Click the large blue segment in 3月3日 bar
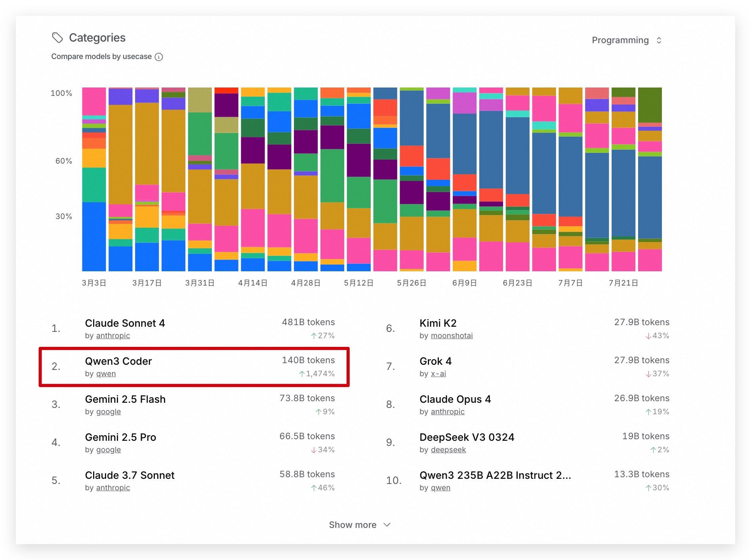 point(94,236)
